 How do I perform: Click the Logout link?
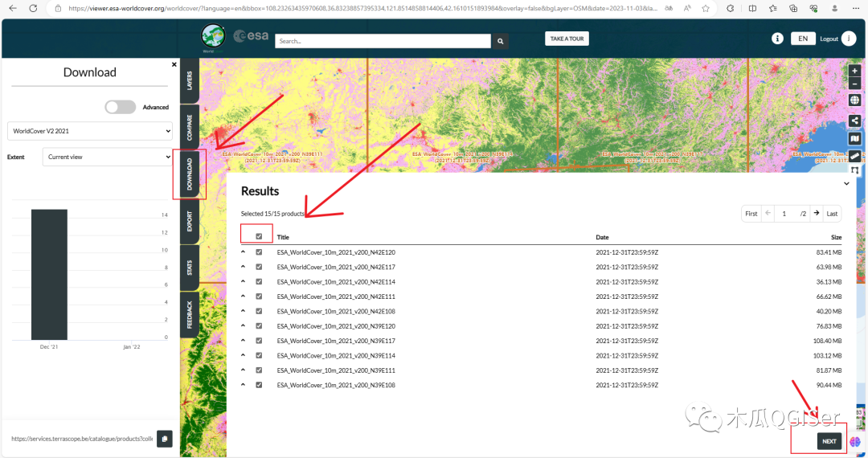coord(829,39)
